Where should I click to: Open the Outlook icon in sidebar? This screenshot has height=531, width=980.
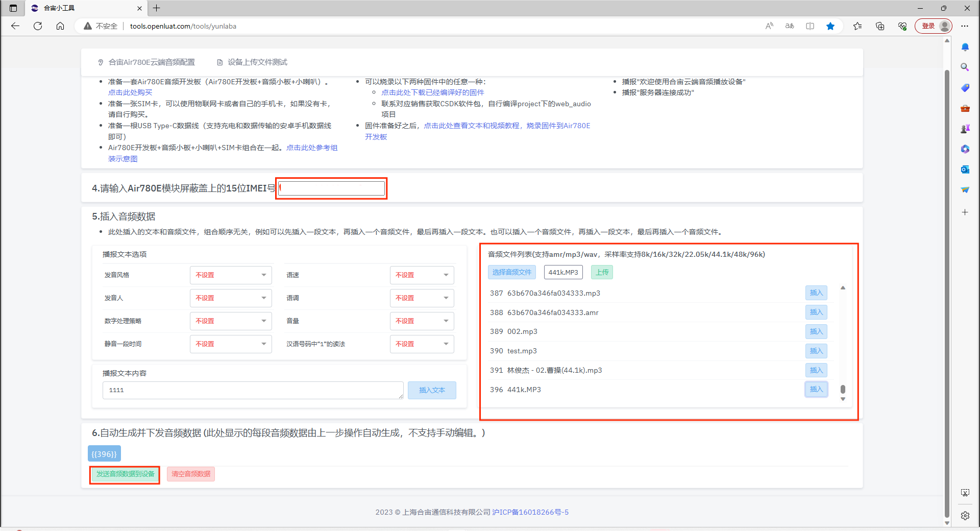point(965,170)
